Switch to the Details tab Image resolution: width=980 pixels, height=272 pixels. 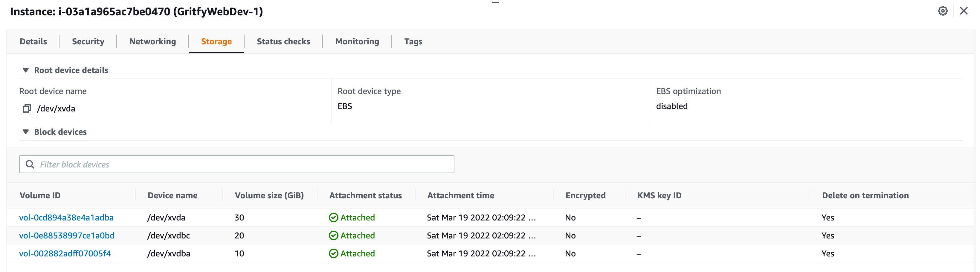[x=33, y=42]
